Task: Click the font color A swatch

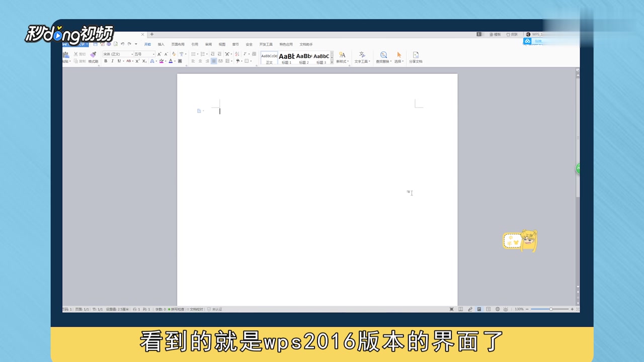Action: 171,61
